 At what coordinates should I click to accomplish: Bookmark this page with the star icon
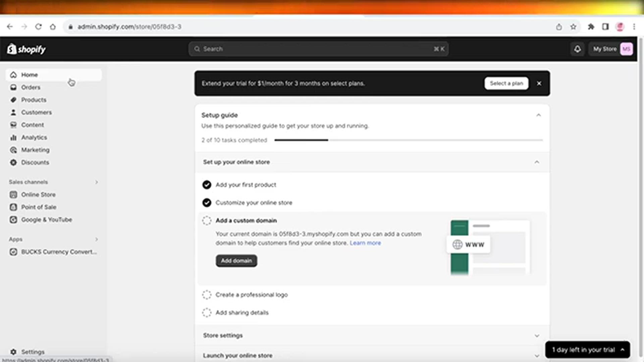point(573,27)
